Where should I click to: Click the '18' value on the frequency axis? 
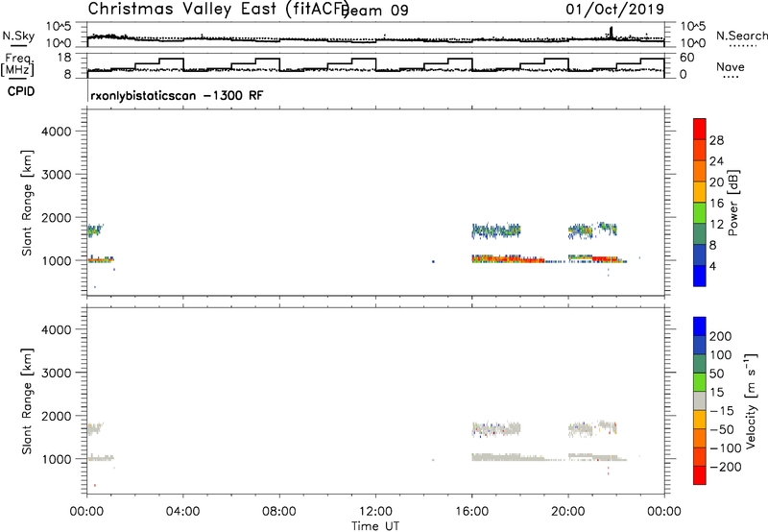[65, 58]
